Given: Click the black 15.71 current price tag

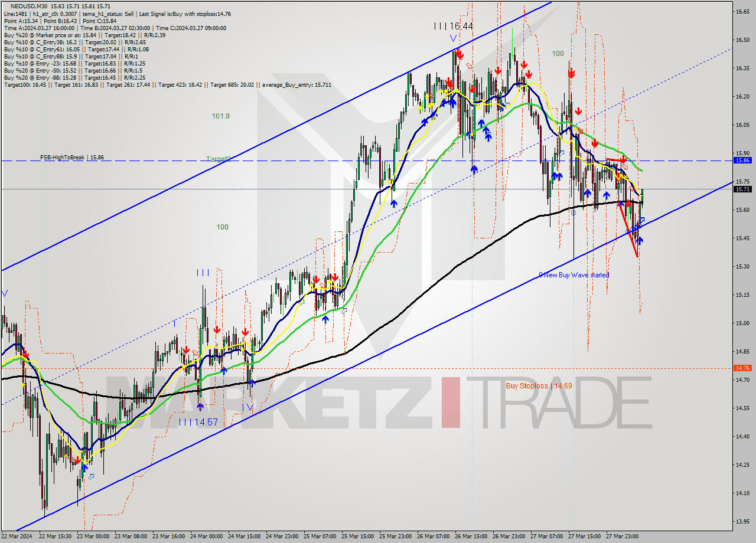Looking at the screenshot, I should (x=742, y=189).
